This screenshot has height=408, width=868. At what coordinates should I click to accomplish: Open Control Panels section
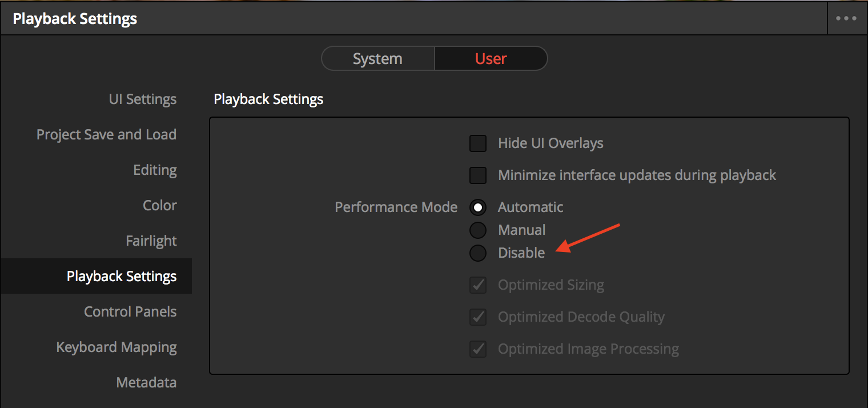point(130,311)
